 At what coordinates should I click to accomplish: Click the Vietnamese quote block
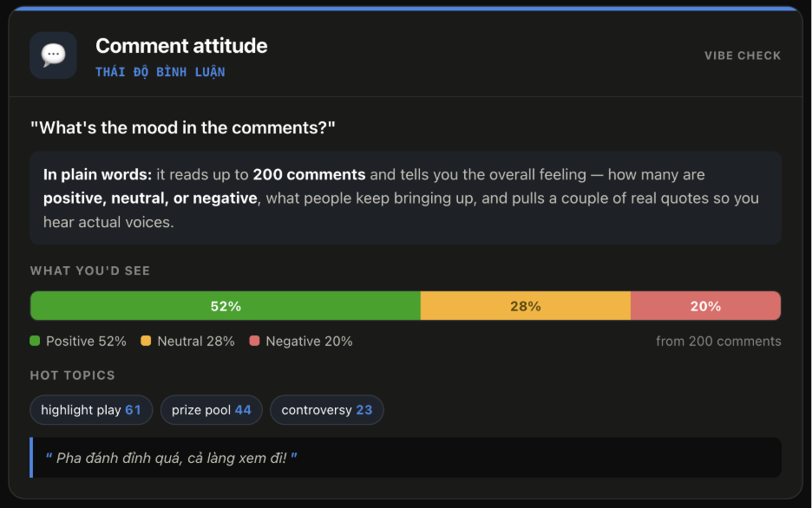[405, 458]
